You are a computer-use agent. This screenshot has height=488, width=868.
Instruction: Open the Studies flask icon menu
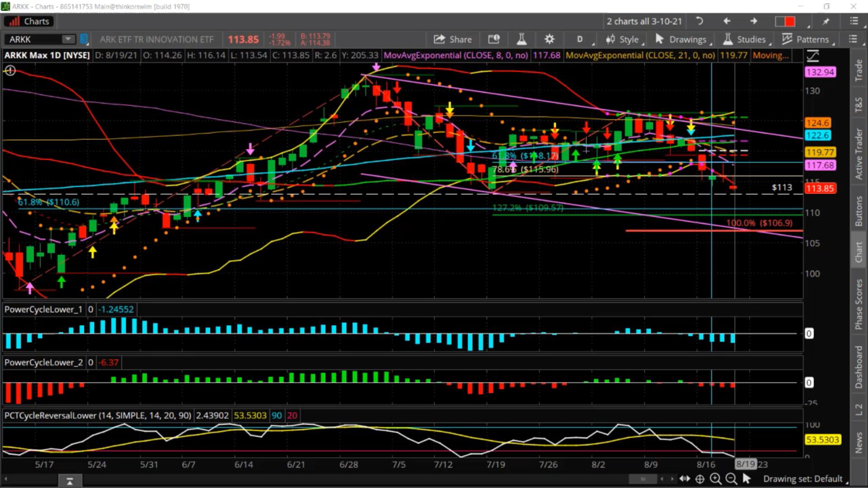click(744, 39)
